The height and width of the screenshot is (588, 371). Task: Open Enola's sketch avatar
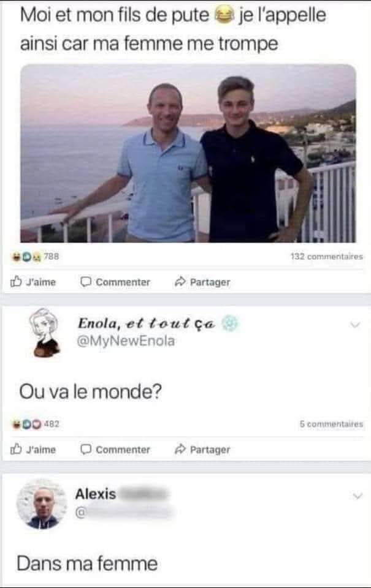(45, 333)
